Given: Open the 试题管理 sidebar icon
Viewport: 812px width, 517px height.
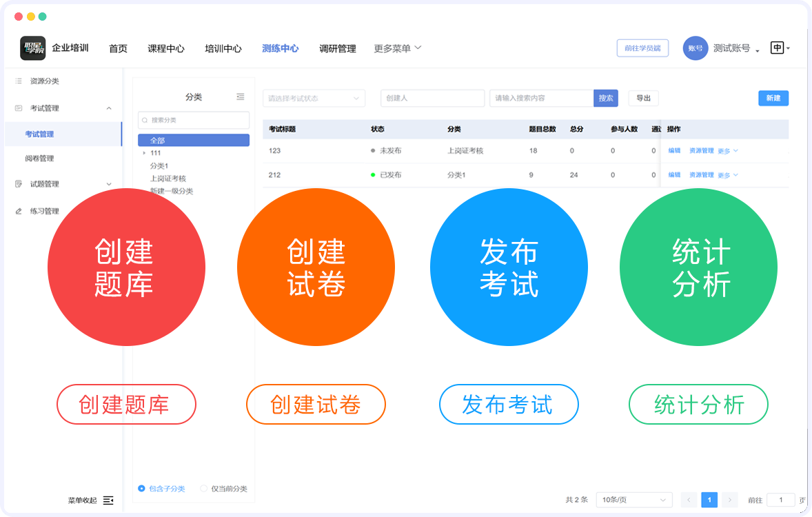Looking at the screenshot, I should click(17, 184).
